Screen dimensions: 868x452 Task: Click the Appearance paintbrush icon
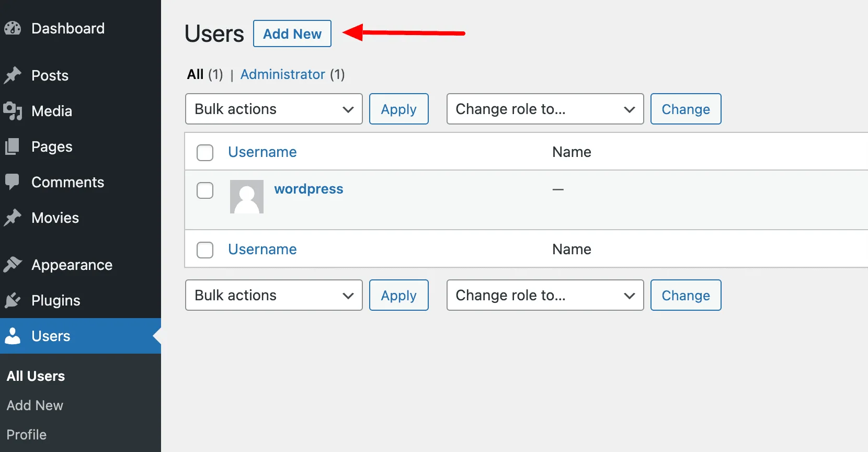click(x=13, y=265)
